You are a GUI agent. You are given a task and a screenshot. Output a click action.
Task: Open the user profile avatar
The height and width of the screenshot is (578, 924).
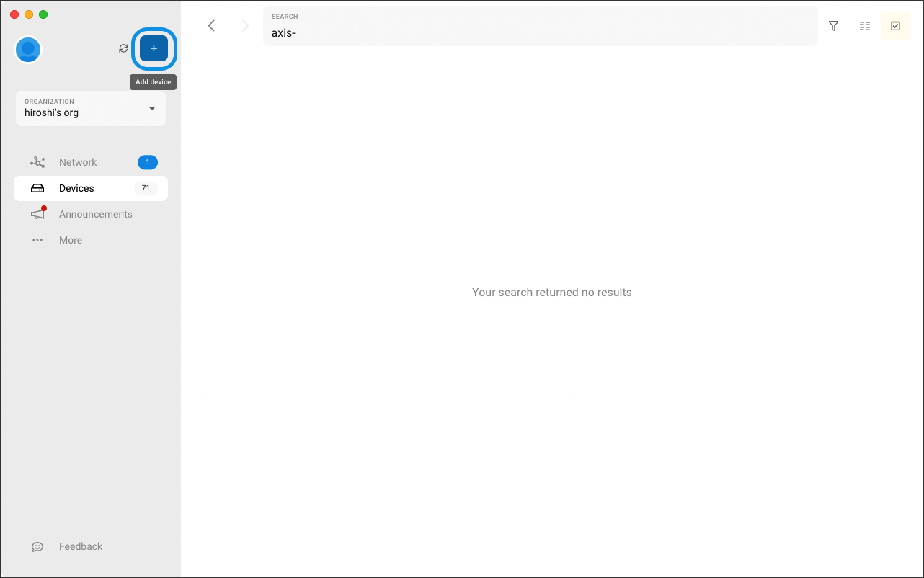(28, 49)
